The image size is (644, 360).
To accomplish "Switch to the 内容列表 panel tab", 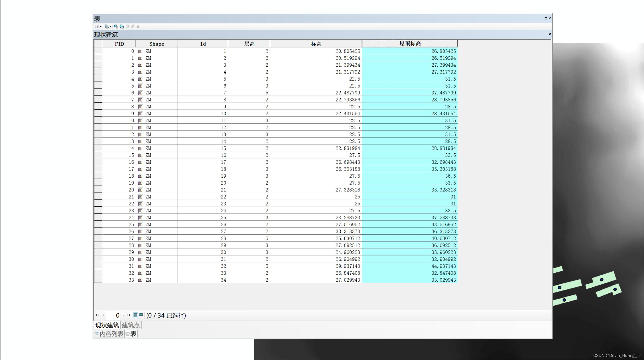I will (109, 334).
